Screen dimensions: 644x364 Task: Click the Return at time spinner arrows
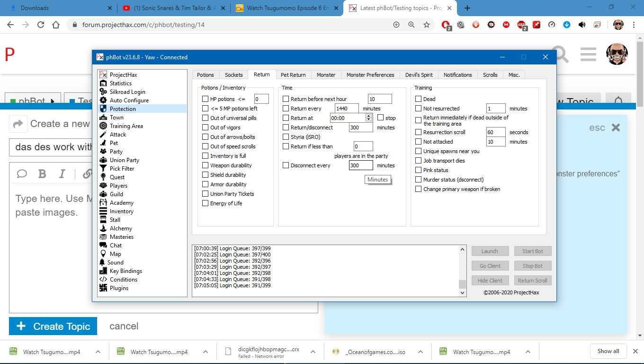point(369,118)
